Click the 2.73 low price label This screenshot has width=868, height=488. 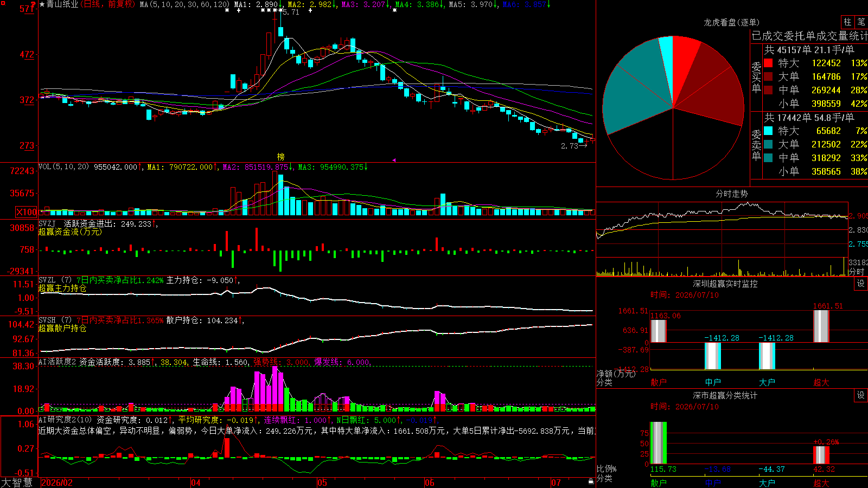click(x=569, y=146)
